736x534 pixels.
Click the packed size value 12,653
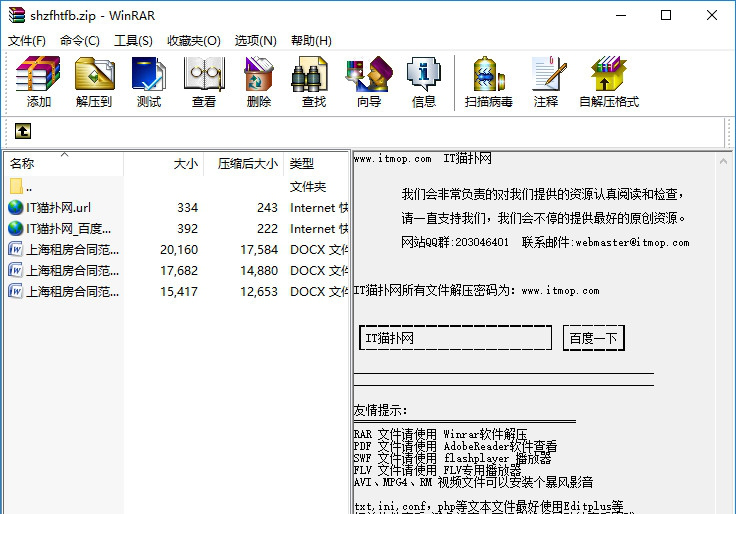(x=259, y=292)
